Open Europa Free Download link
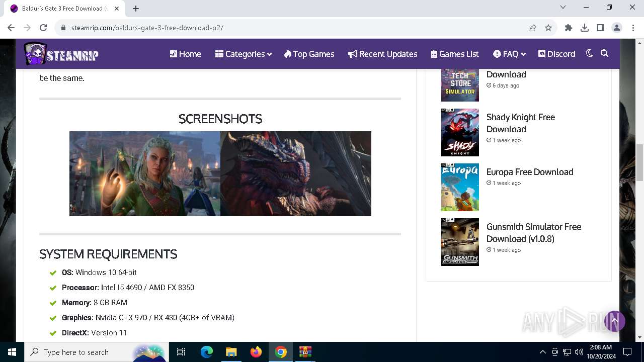Image resolution: width=644 pixels, height=362 pixels. (x=529, y=172)
